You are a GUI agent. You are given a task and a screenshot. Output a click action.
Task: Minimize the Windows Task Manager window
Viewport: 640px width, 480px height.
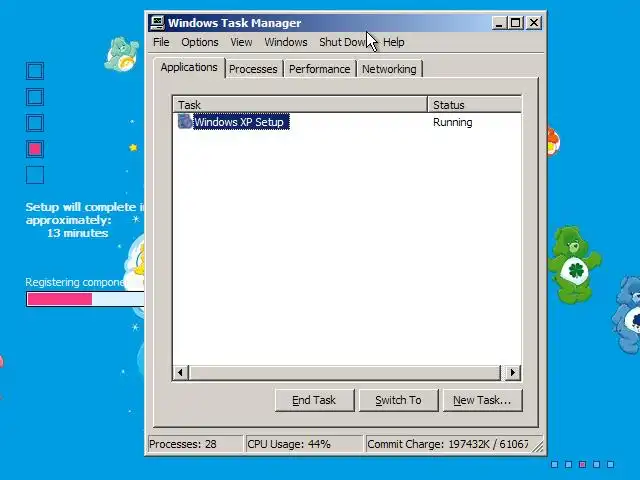(498, 23)
